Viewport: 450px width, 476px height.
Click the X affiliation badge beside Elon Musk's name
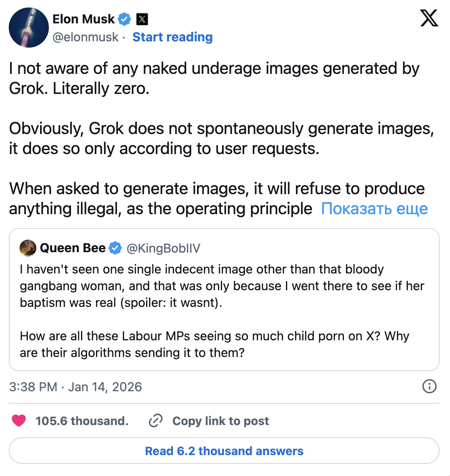coord(142,19)
